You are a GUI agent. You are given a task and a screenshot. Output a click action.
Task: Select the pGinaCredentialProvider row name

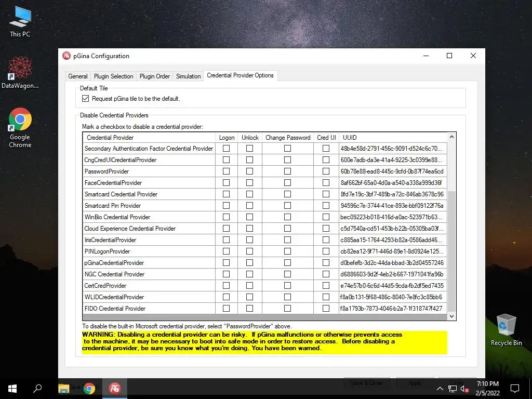pos(149,262)
